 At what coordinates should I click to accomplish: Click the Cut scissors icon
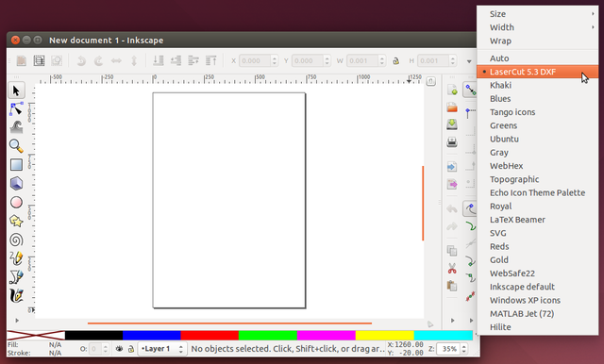(452, 268)
